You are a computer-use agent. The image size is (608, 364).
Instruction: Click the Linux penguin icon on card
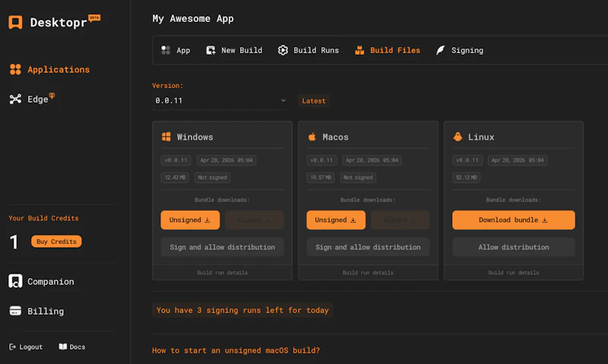pyautogui.click(x=458, y=137)
